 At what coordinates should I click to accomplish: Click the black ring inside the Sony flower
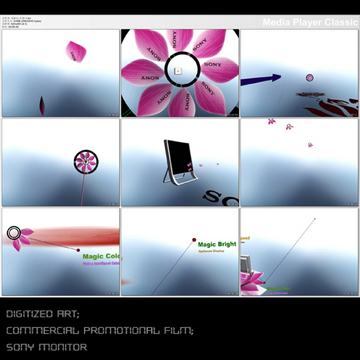click(x=182, y=70)
